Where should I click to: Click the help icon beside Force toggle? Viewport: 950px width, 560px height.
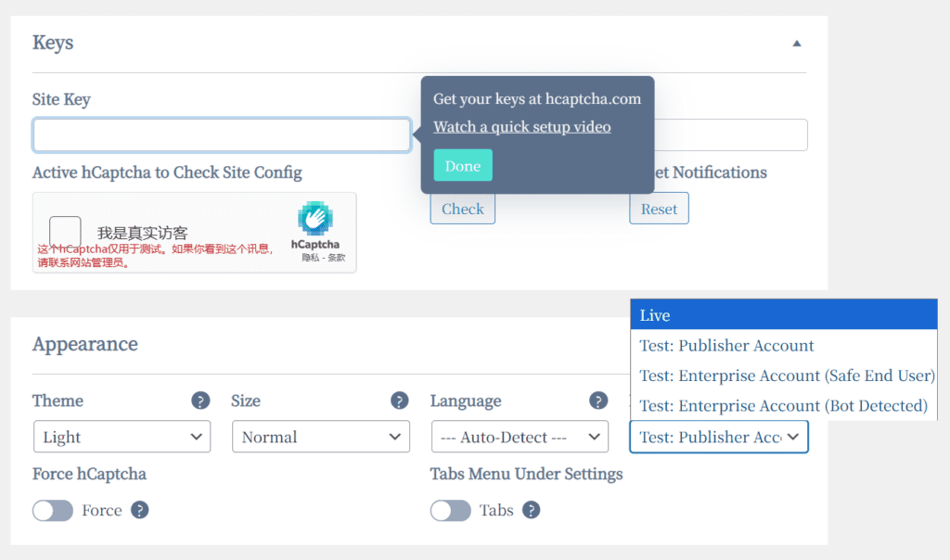[x=140, y=510]
